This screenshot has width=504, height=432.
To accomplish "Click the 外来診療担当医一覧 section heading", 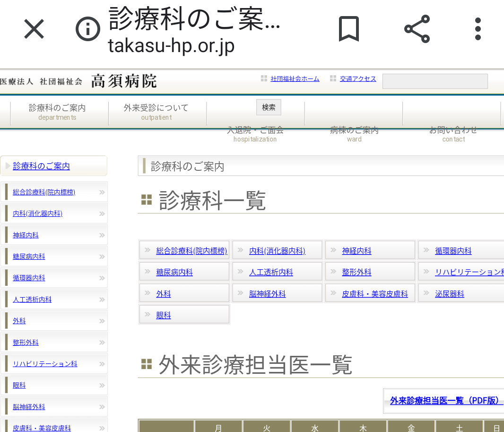I will pos(255,365).
